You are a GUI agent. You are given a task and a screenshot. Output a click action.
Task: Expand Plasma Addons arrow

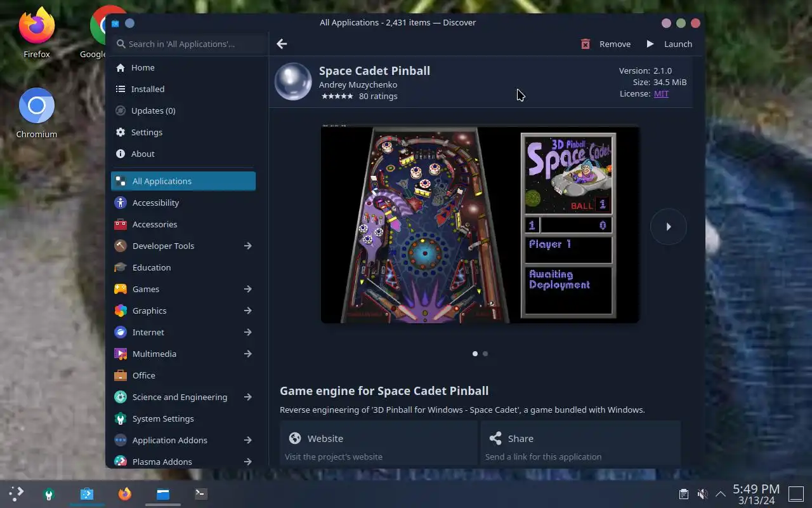coord(248,462)
